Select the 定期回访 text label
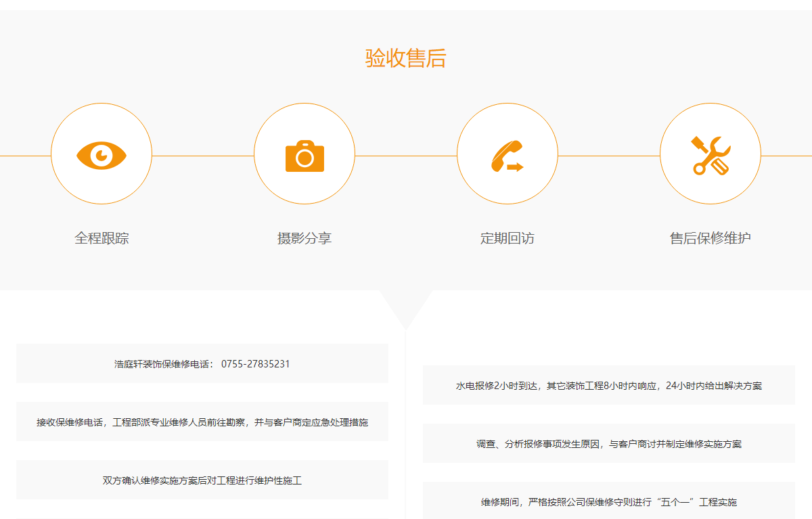This screenshot has height=519, width=812. (507, 238)
